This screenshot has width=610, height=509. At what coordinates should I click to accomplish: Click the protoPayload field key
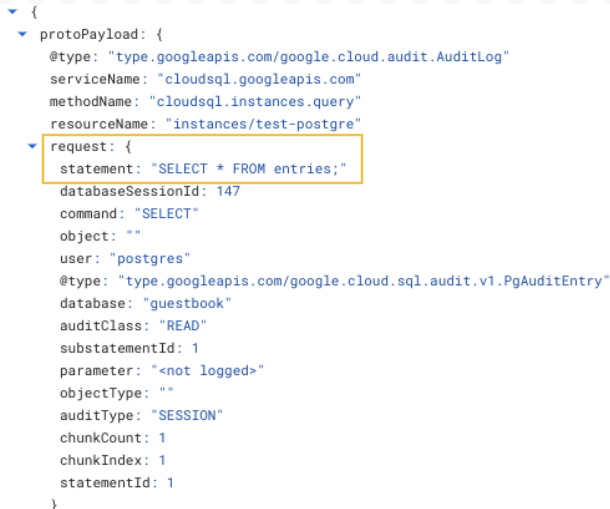89,35
